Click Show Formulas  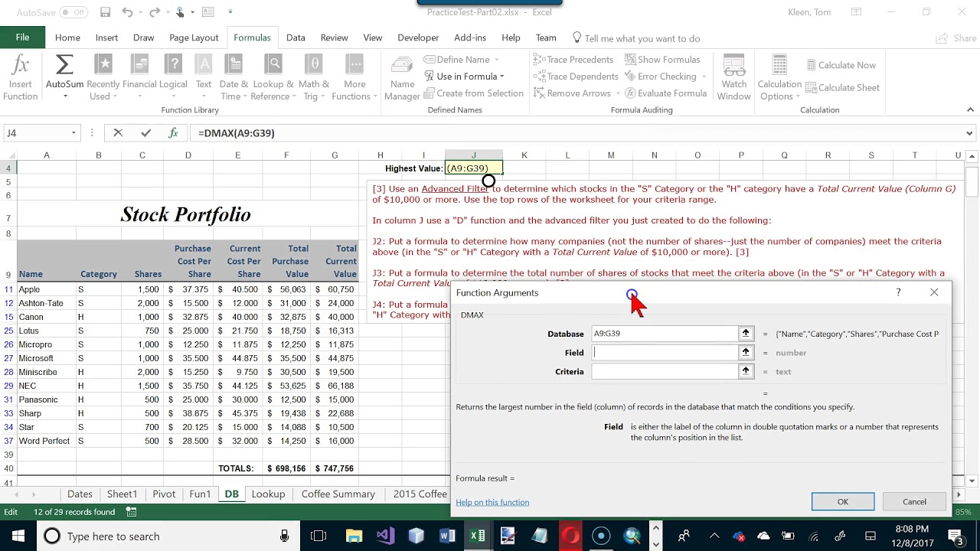pyautogui.click(x=662, y=60)
